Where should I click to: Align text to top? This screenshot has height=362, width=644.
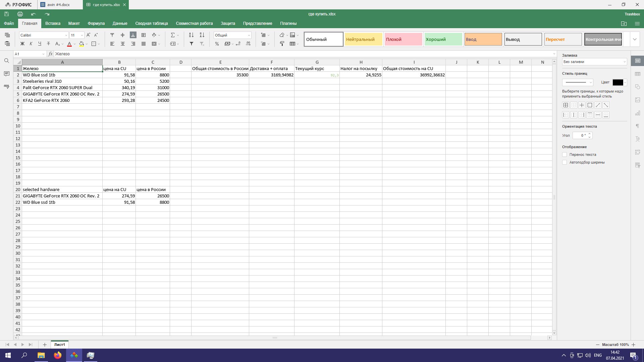click(112, 35)
